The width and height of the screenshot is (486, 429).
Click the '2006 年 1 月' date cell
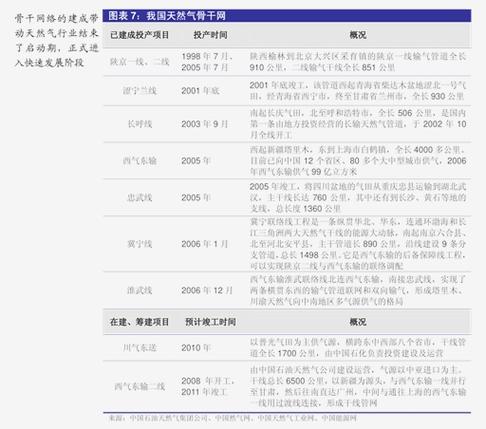point(204,244)
